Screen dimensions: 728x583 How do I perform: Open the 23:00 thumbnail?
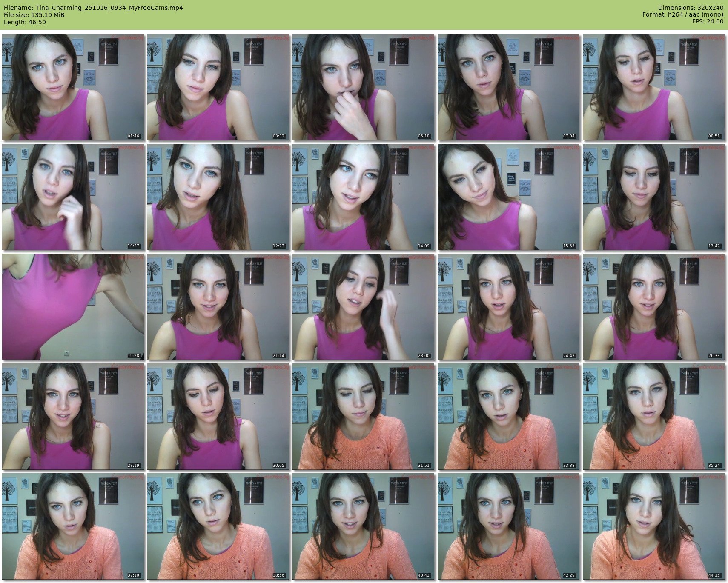364,307
